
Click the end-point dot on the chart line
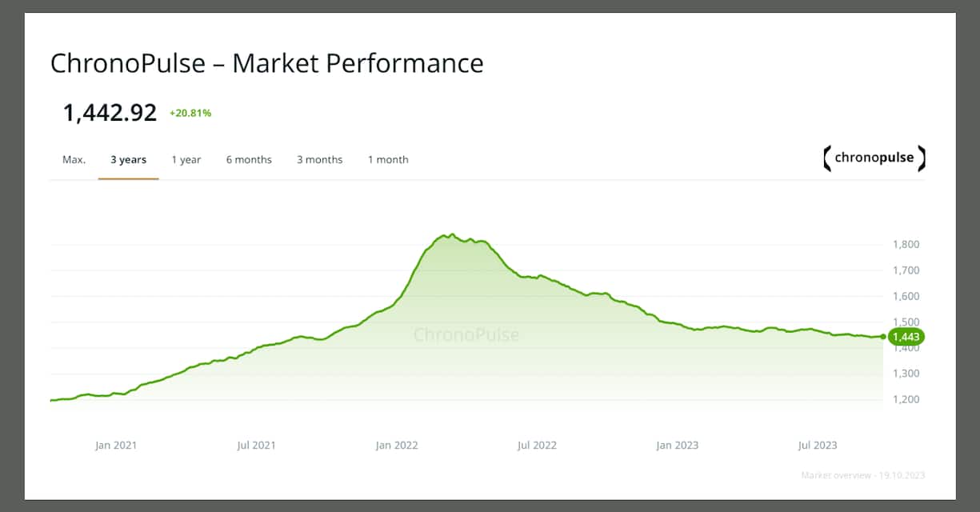(x=883, y=337)
